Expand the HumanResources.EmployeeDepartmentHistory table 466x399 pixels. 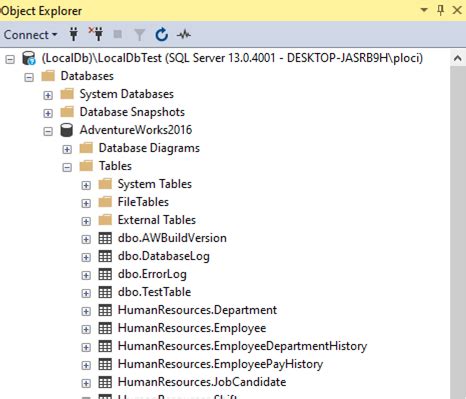[86, 348]
